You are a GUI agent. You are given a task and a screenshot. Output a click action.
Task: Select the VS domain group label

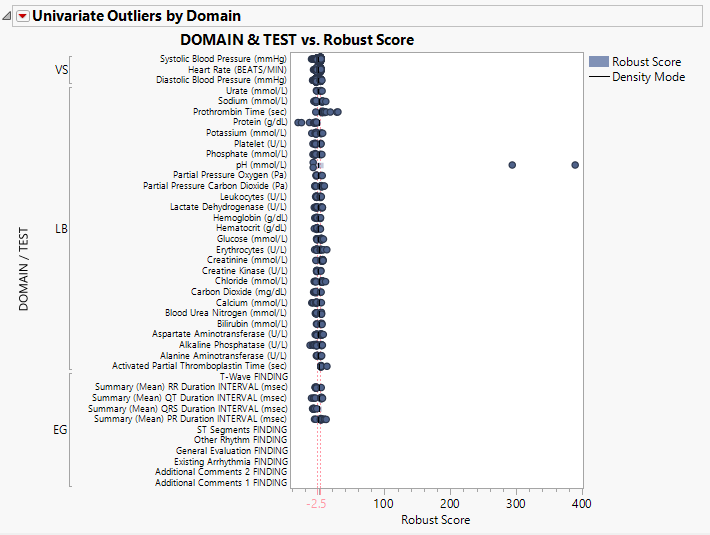61,70
